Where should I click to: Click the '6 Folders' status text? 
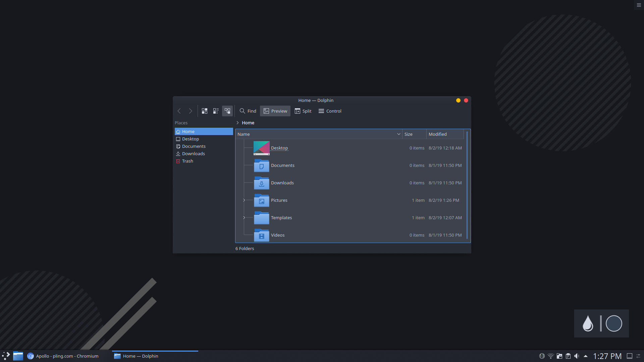tap(245, 249)
